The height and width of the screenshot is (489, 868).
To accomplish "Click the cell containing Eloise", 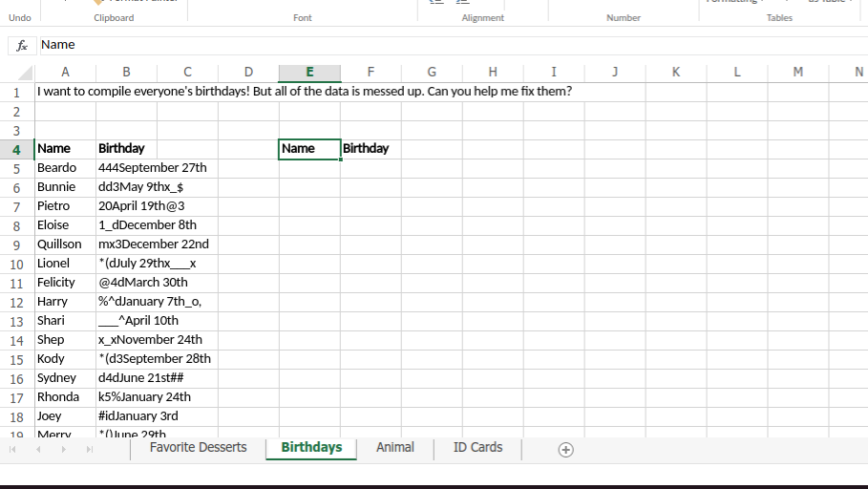I will (x=65, y=225).
